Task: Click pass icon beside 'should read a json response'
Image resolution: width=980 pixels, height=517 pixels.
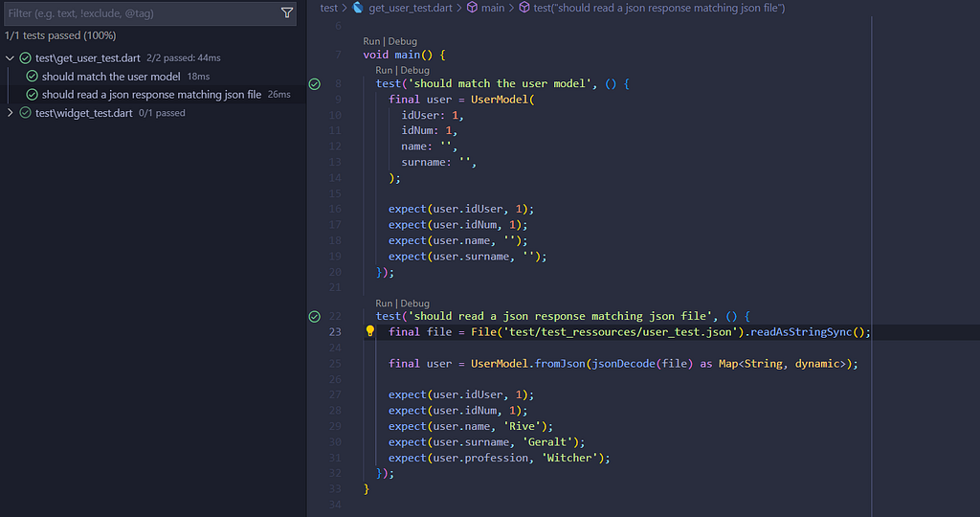Action: tap(32, 95)
